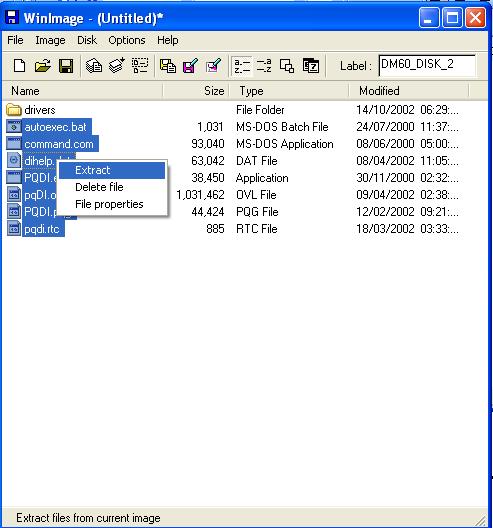Sort by the Size column header

click(196, 91)
